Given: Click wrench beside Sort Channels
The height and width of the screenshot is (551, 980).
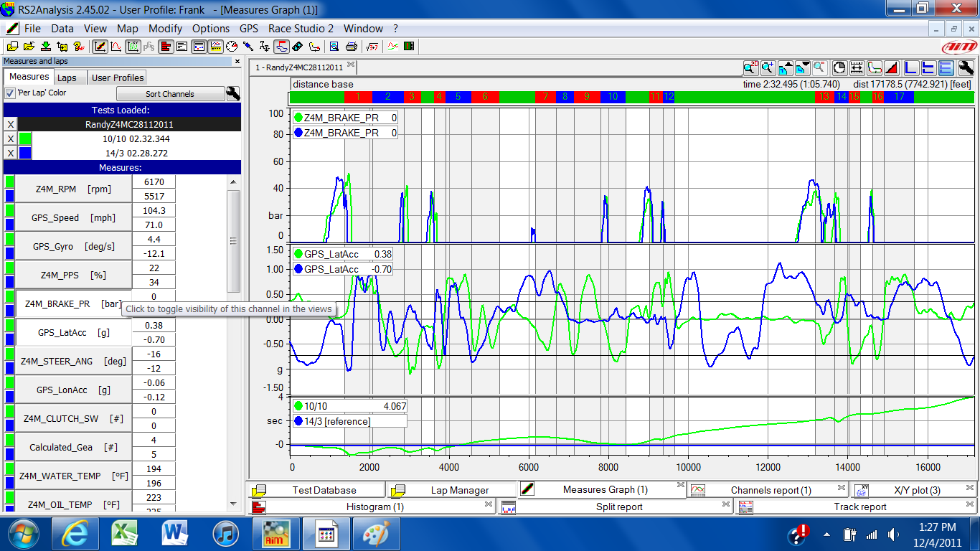Looking at the screenshot, I should tap(233, 93).
